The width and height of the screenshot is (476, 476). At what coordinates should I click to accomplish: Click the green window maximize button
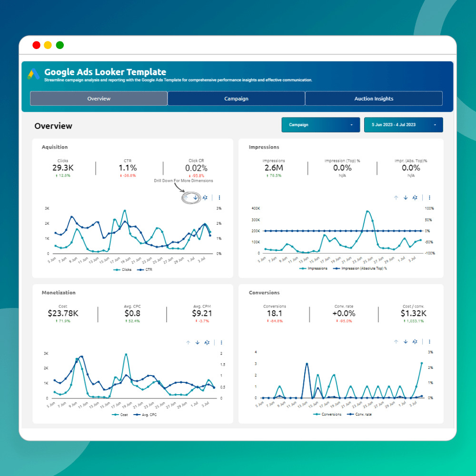point(60,45)
